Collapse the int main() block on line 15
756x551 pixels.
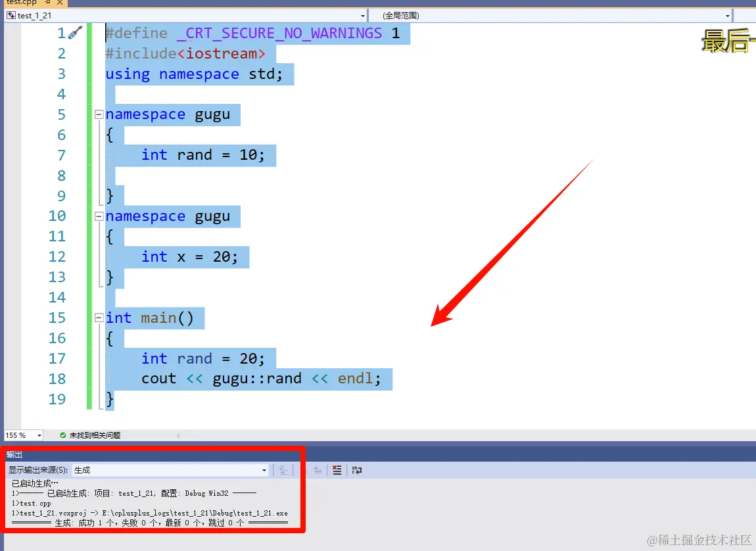[99, 318]
